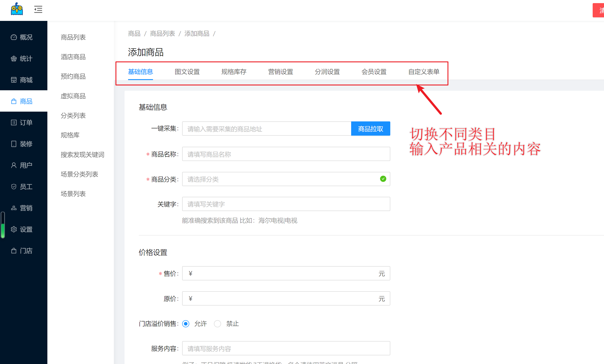Open the 设置 gear icon
This screenshot has width=604, height=364.
14,229
